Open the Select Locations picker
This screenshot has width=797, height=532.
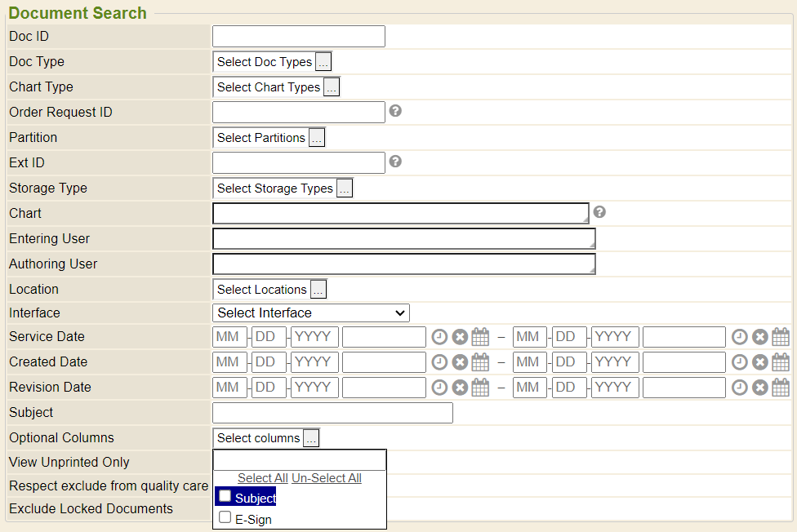tap(318, 290)
